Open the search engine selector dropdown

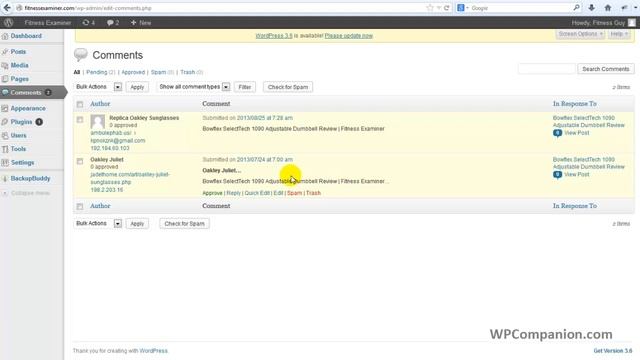click(463, 8)
